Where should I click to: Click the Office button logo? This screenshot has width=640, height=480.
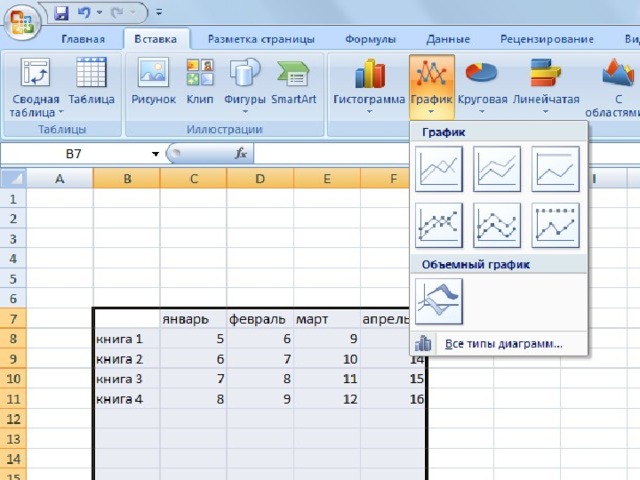(22, 18)
